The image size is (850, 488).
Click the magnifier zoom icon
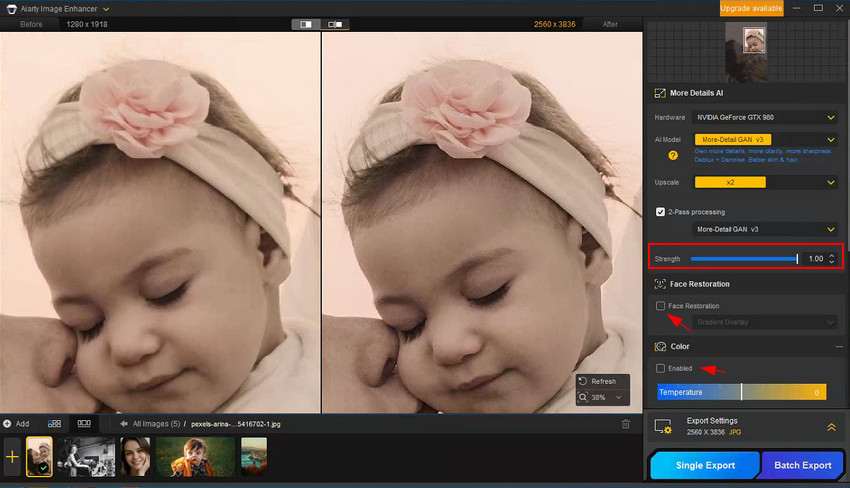tap(583, 397)
